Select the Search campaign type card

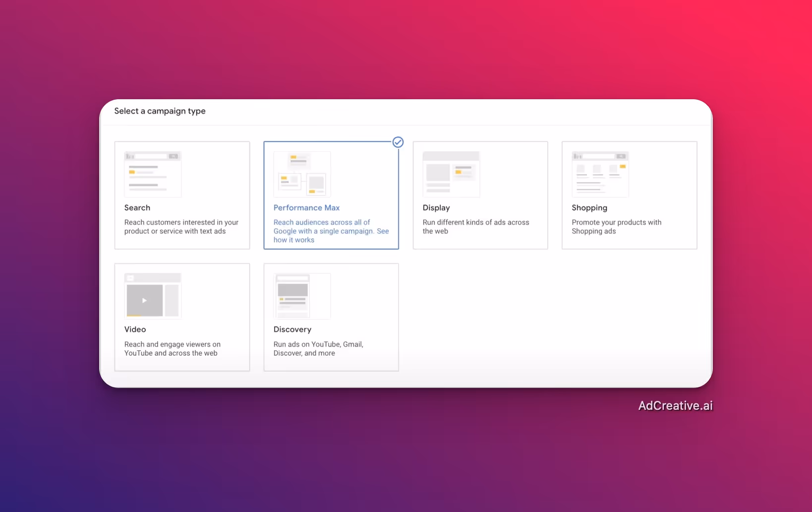[182, 195]
